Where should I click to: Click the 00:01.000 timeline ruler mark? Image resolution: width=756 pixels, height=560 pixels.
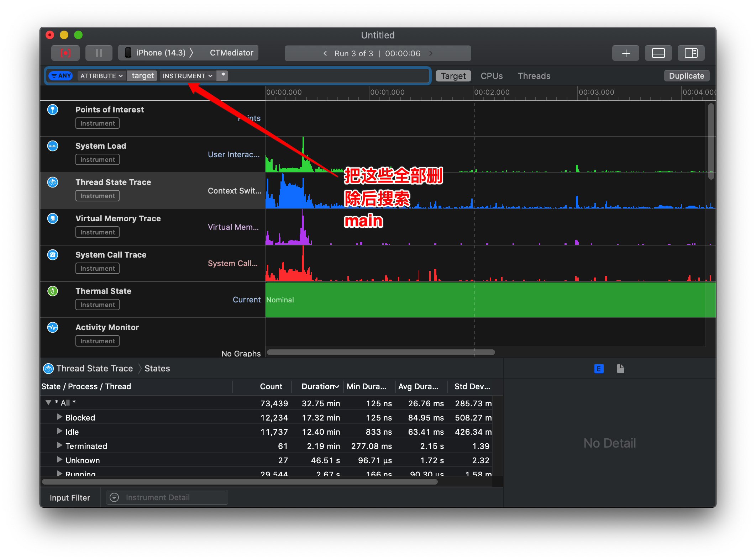pyautogui.click(x=387, y=92)
